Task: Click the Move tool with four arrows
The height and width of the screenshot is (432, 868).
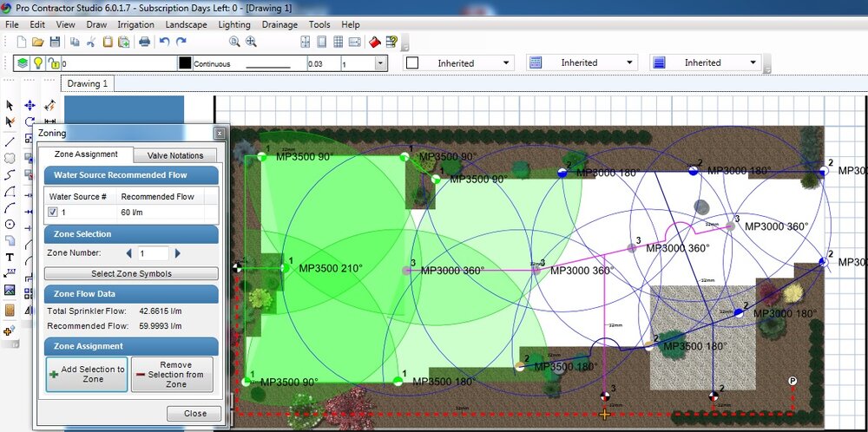Action: coord(30,105)
